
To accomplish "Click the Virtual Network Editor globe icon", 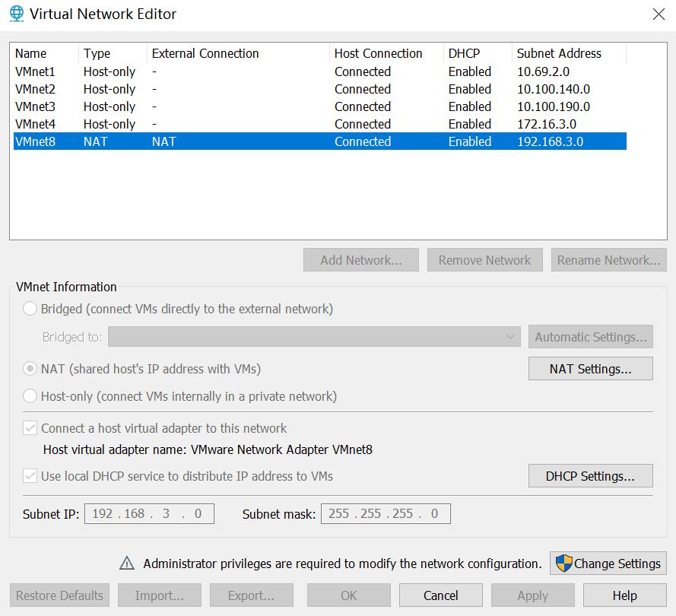I will pos(17,14).
